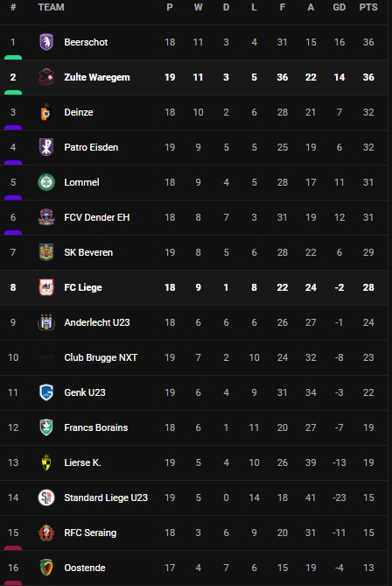Click the Standard Liege U23 round logo
Viewport: 392px width, 586px height.
(46, 498)
